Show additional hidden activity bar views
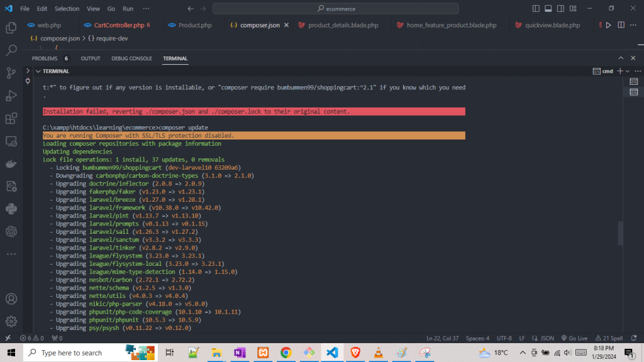 (x=11, y=254)
